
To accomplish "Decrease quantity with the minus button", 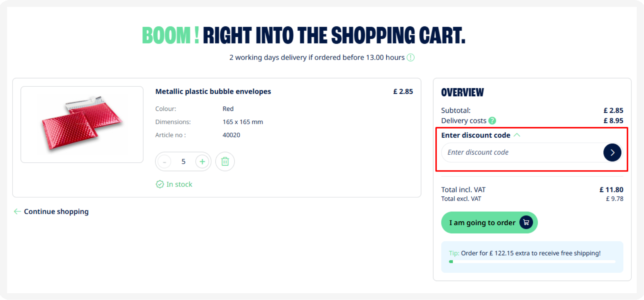I will pyautogui.click(x=165, y=161).
